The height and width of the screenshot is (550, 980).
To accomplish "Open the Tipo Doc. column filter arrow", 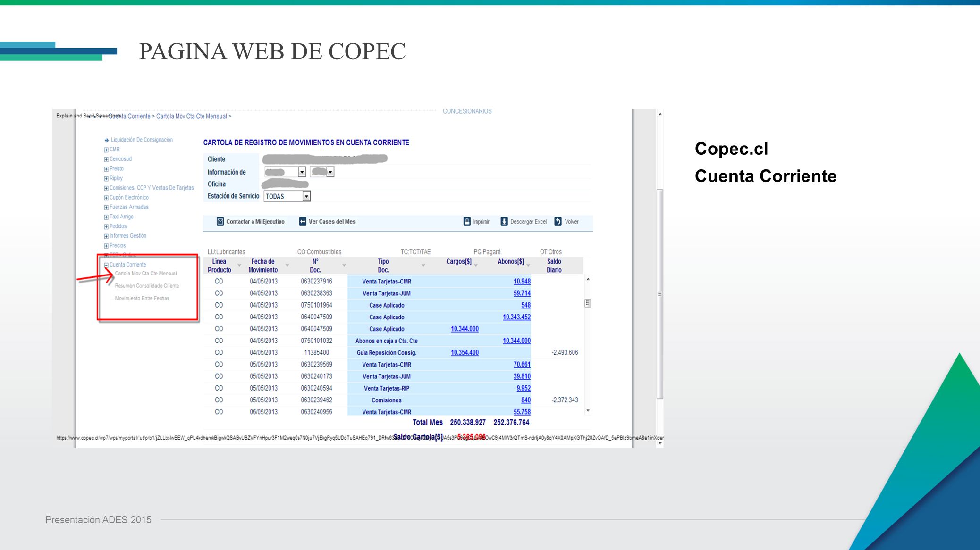I will tap(423, 266).
